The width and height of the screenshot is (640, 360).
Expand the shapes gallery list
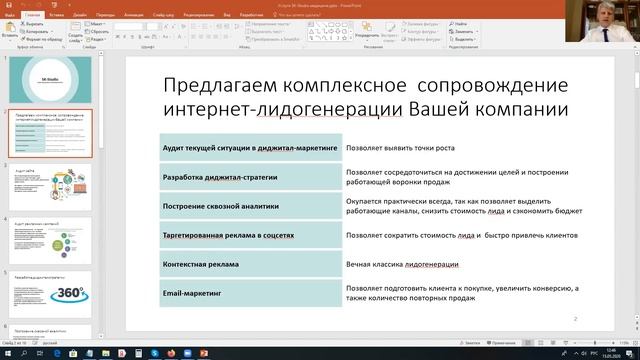pyautogui.click(x=351, y=38)
